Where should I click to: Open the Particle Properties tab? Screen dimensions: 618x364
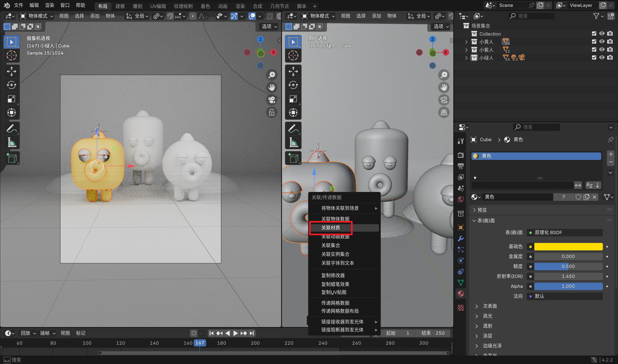[x=461, y=250]
